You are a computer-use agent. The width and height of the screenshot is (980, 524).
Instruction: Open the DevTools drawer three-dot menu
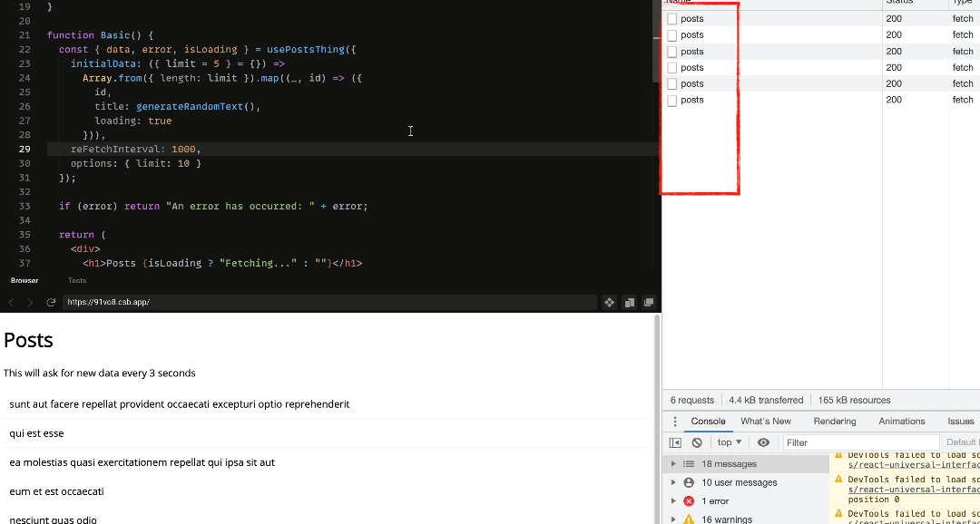[674, 422]
